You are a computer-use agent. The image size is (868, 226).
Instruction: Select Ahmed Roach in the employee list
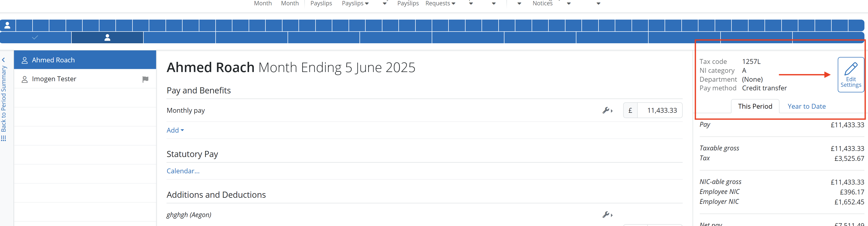pos(85,60)
